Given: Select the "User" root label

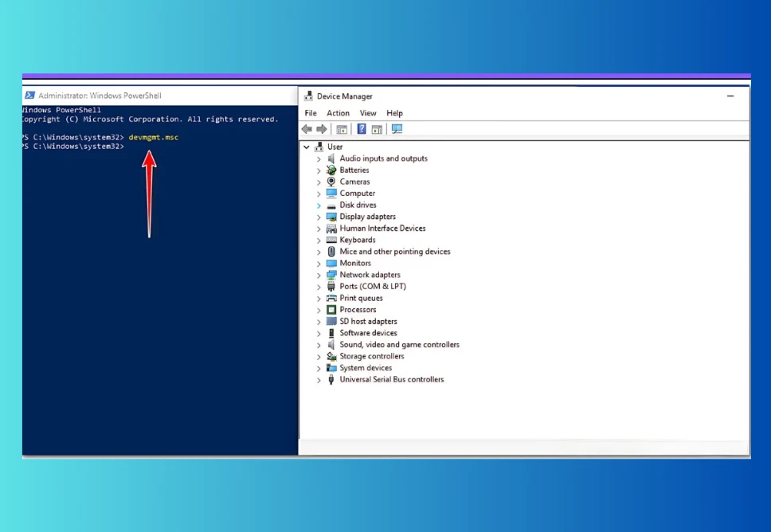Looking at the screenshot, I should (335, 147).
